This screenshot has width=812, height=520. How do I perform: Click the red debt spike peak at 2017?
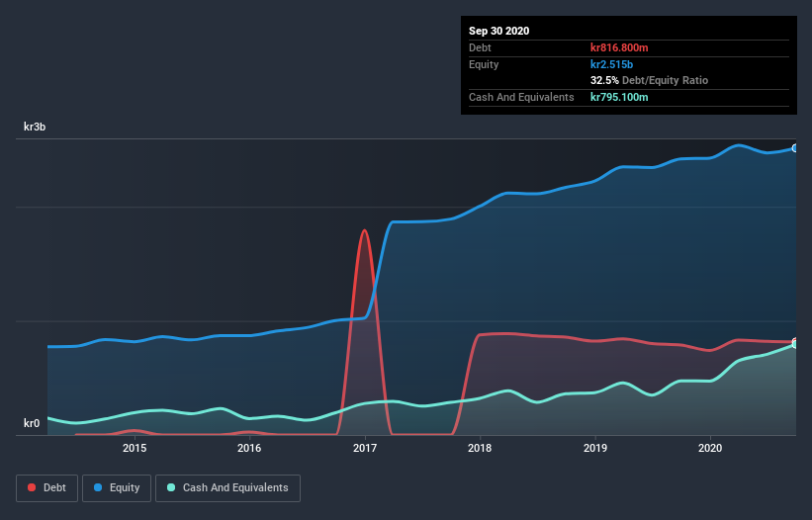tap(365, 230)
